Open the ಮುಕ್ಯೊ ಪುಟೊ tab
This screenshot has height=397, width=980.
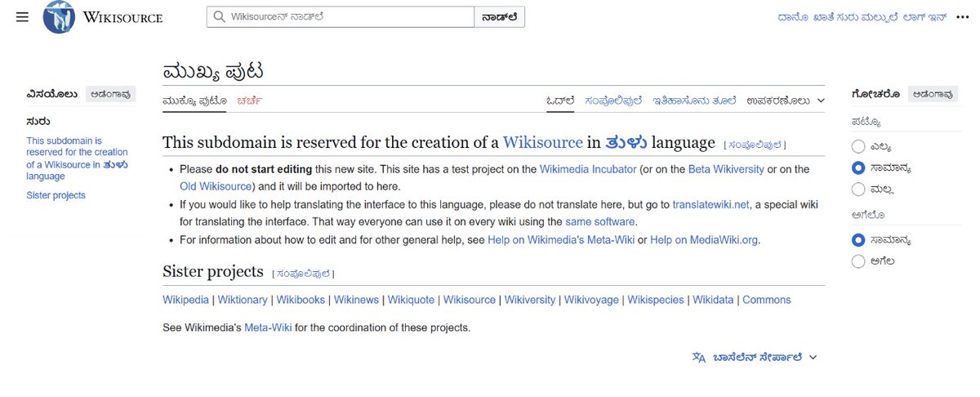(x=194, y=100)
